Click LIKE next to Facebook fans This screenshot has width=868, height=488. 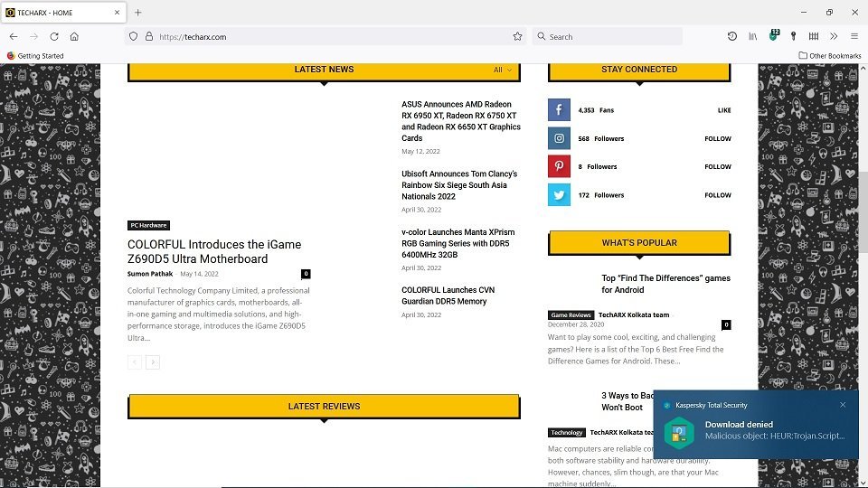pos(724,110)
